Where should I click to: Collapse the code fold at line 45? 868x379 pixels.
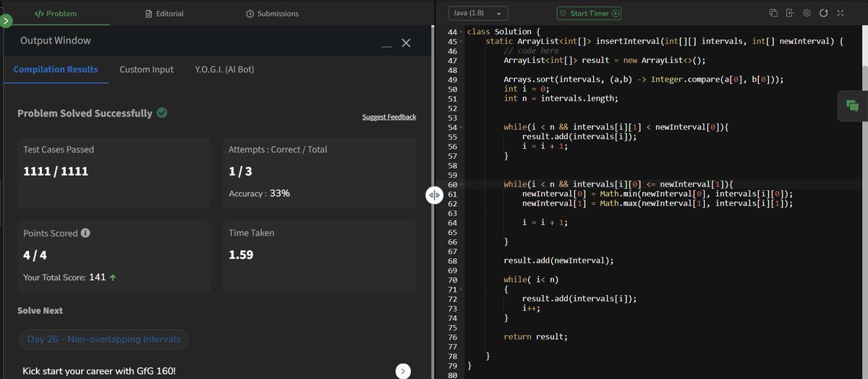coord(461,42)
